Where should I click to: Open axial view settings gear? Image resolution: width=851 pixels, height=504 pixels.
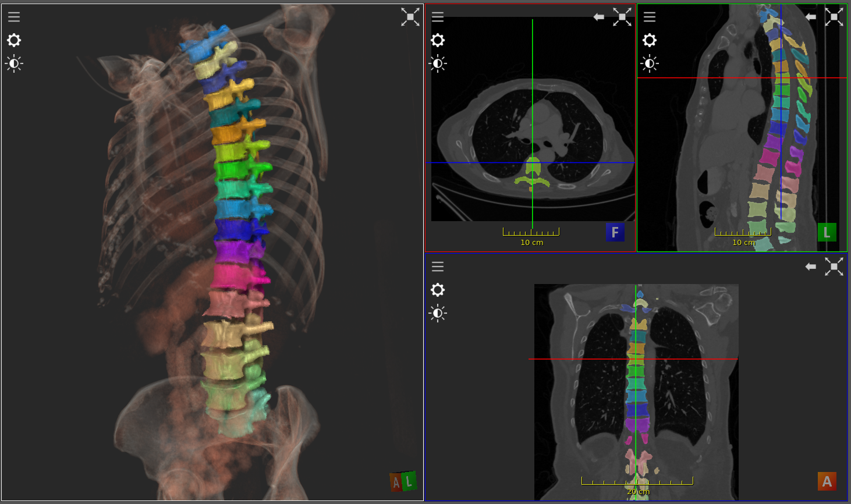438,40
